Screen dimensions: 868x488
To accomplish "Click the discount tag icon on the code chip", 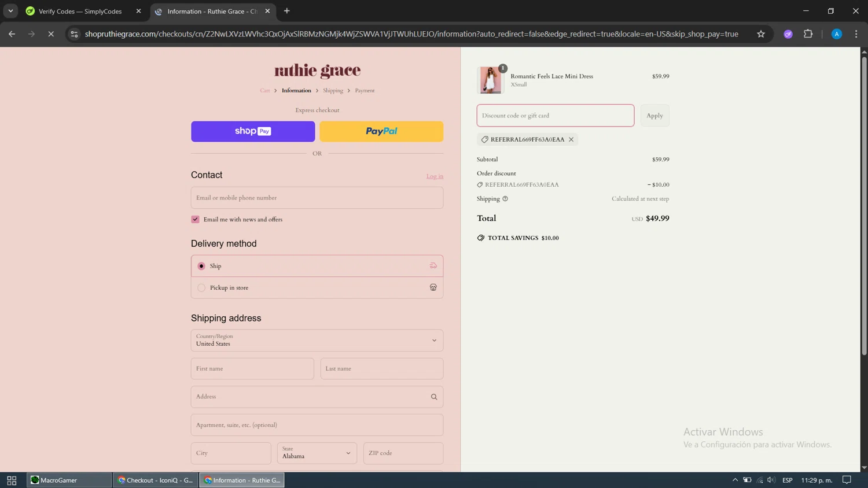I will click(x=485, y=139).
